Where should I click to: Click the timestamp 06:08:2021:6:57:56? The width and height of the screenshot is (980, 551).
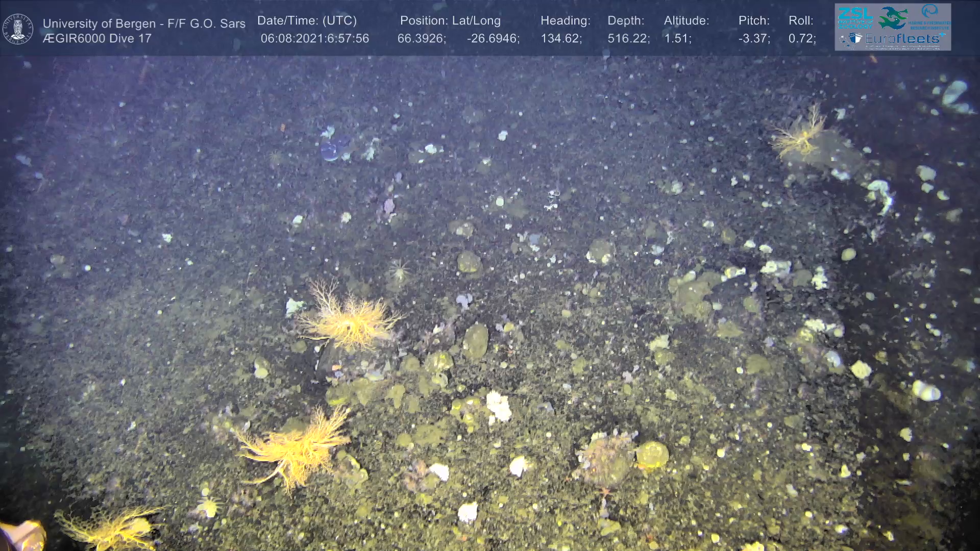(x=314, y=39)
